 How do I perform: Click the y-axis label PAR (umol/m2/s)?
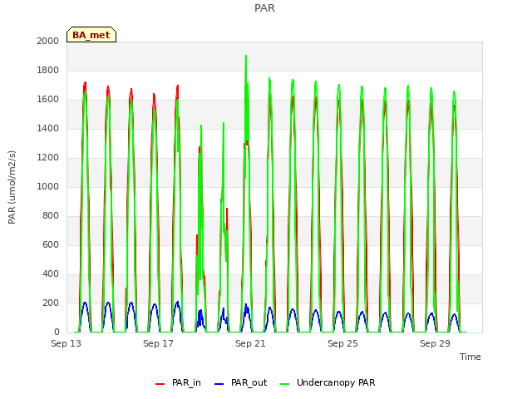click(x=12, y=187)
